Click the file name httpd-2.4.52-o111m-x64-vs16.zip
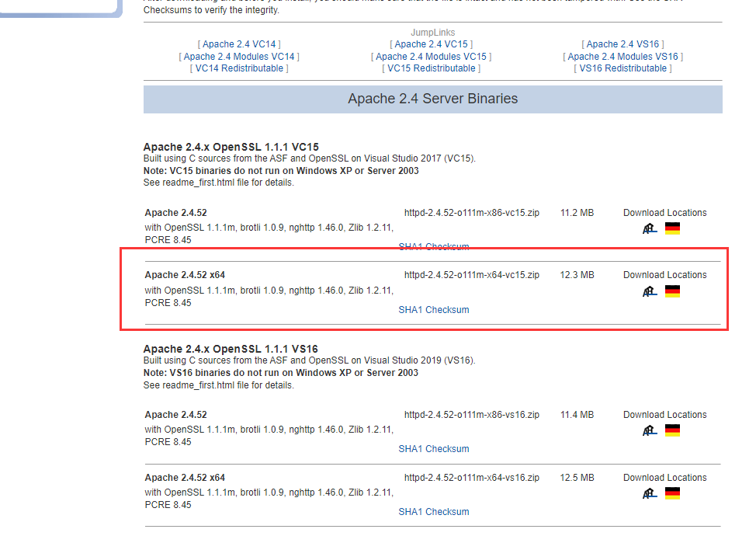Screen dimensions: 756x543 click(472, 477)
